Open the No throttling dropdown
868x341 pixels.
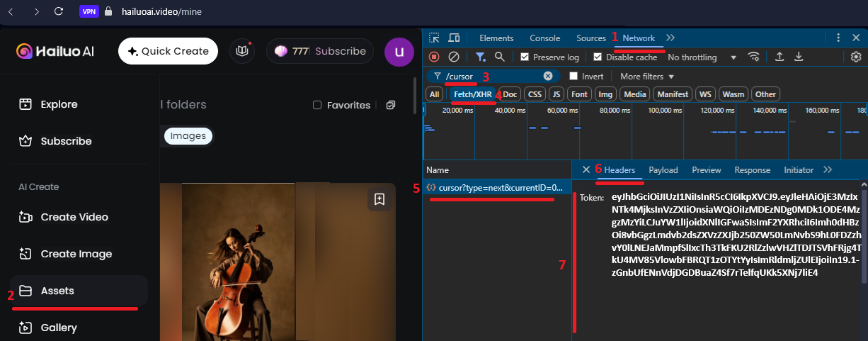[x=702, y=57]
